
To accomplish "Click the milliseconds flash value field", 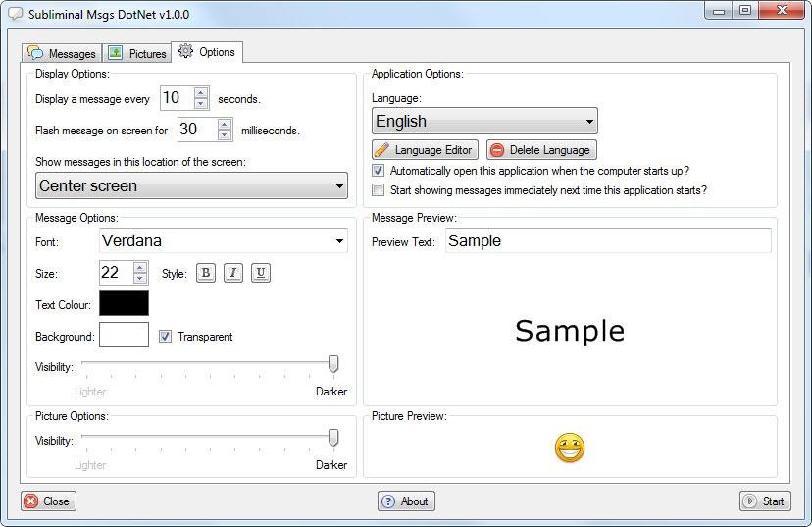I will coord(198,129).
